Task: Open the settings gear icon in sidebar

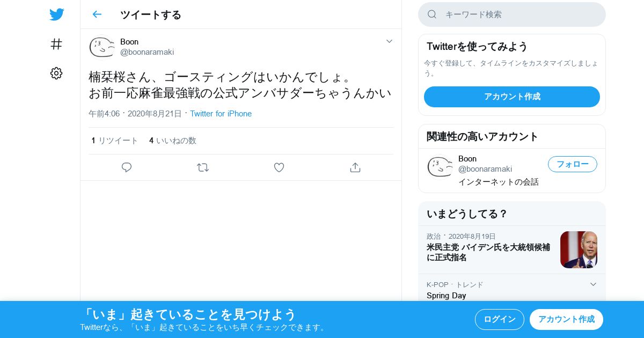Action: point(56,74)
